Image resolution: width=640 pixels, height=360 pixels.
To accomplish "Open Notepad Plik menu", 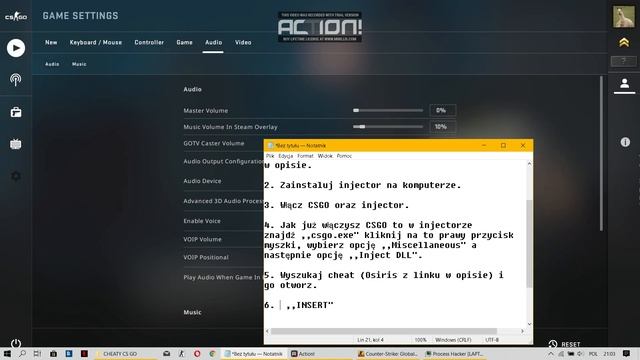I will (270, 156).
